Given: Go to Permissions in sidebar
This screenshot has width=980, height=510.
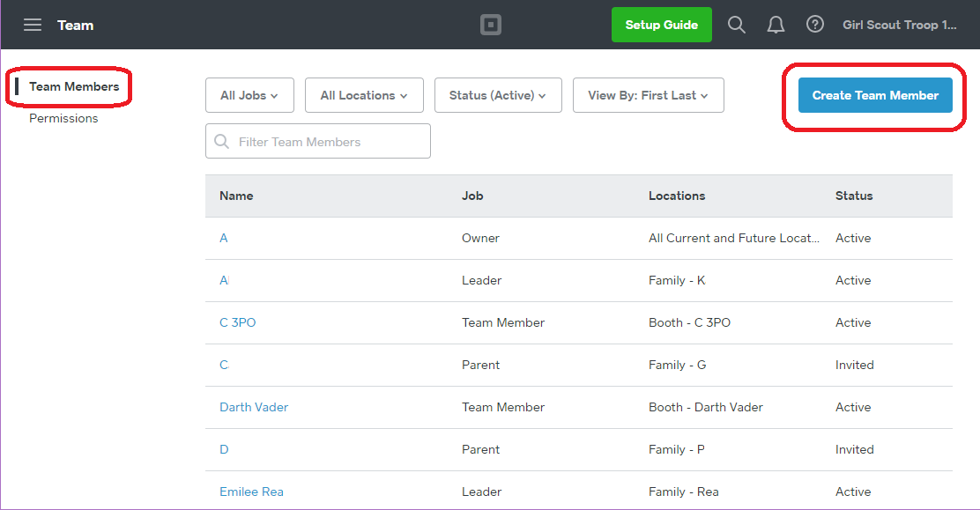Looking at the screenshot, I should coord(63,118).
